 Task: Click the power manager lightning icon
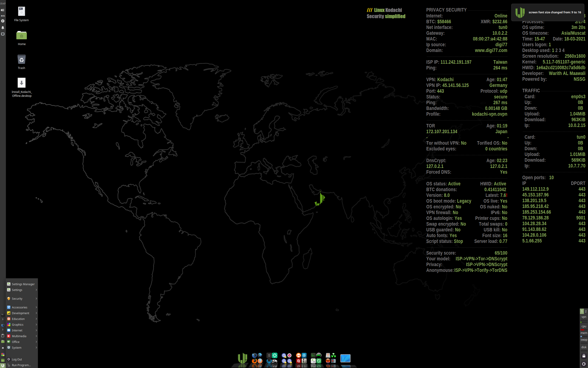click(x=3, y=21)
